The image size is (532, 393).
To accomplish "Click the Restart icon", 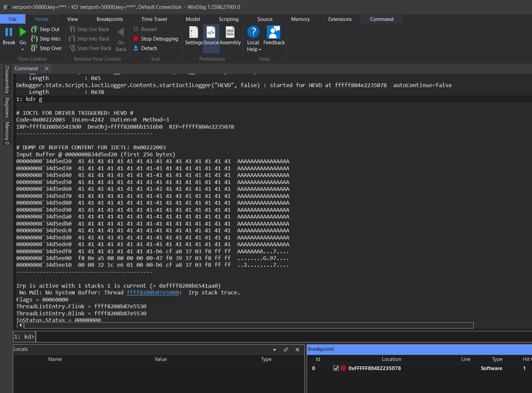I will click(136, 29).
